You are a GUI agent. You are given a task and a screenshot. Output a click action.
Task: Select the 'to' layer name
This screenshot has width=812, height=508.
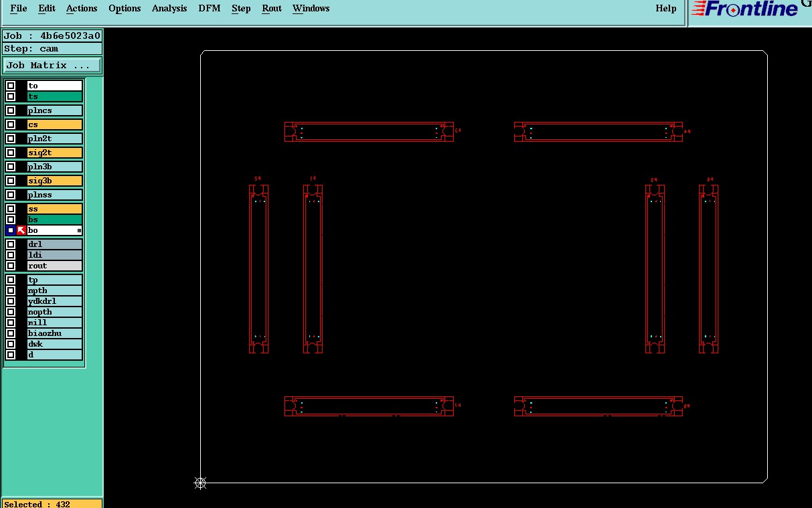click(x=55, y=86)
